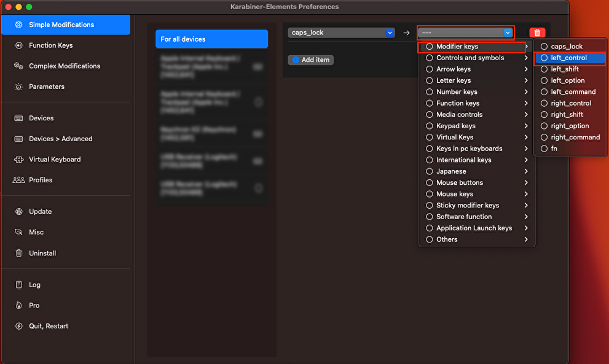
Task: Click the plus icon on Add item
Action: coord(296,60)
